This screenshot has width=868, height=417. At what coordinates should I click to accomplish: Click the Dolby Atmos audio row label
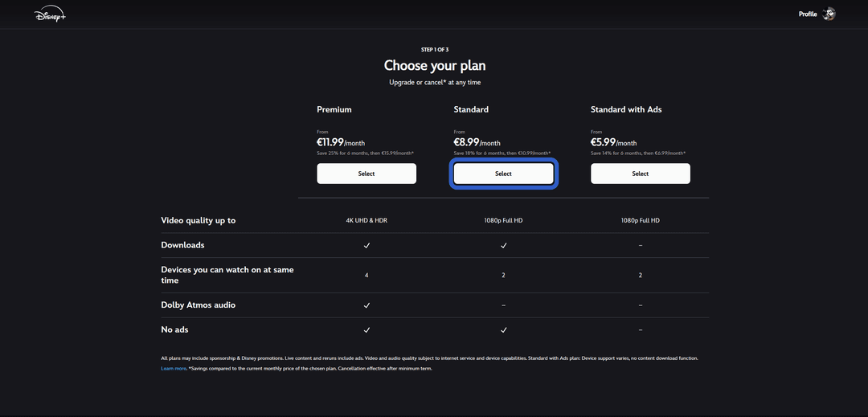[x=199, y=305]
